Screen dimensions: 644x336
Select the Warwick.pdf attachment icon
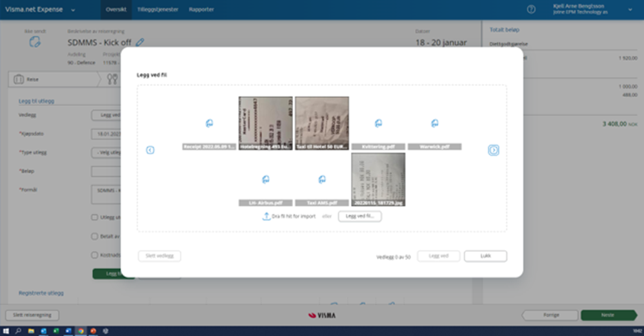click(434, 123)
